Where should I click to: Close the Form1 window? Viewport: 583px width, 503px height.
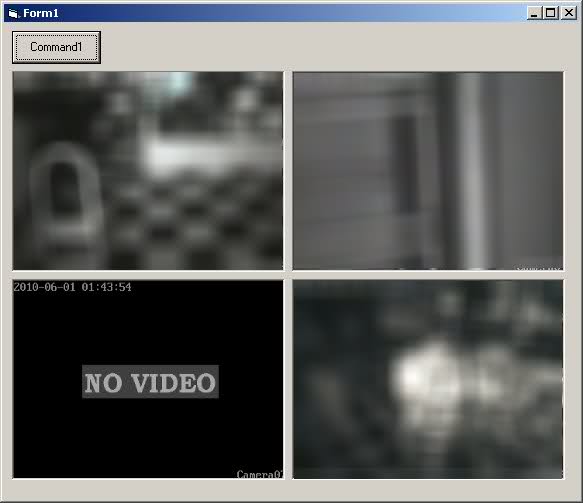(x=568, y=13)
